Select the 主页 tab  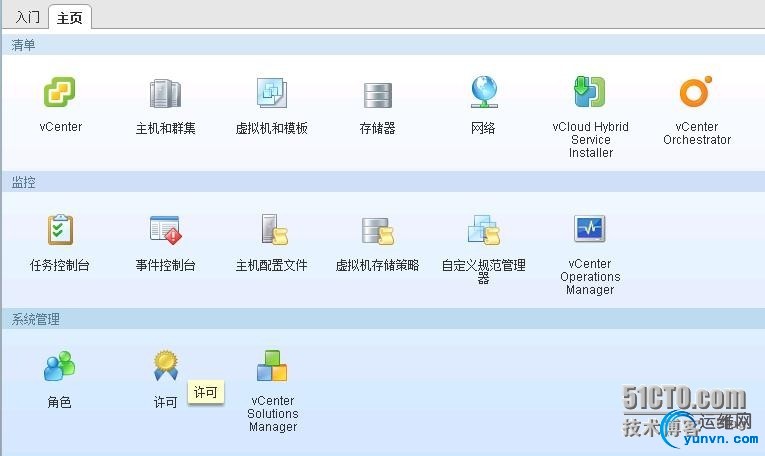click(x=70, y=18)
